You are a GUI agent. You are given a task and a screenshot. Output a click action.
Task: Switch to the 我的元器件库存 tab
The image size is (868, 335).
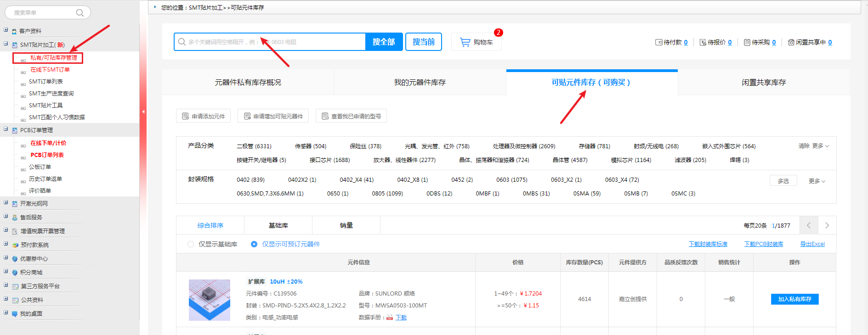click(x=420, y=83)
